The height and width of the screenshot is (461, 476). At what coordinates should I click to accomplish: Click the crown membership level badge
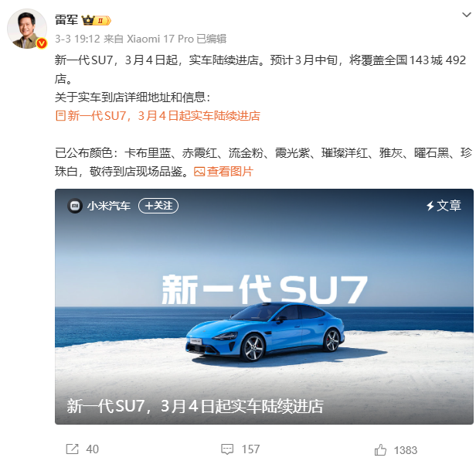tap(97, 20)
